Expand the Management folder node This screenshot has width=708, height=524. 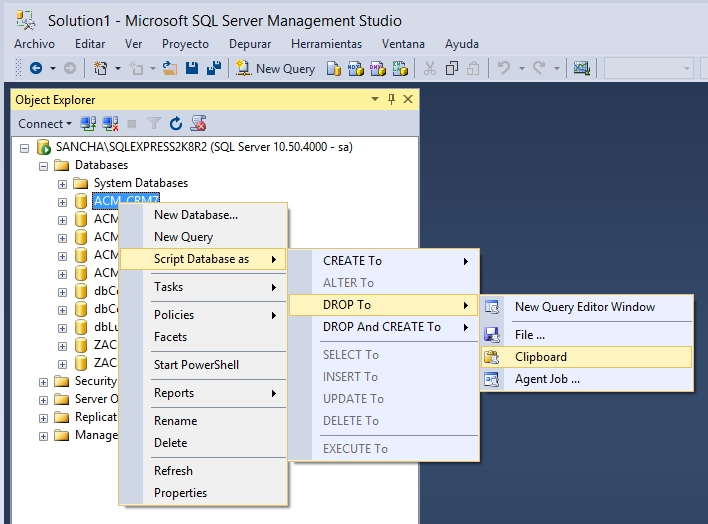click(x=43, y=436)
